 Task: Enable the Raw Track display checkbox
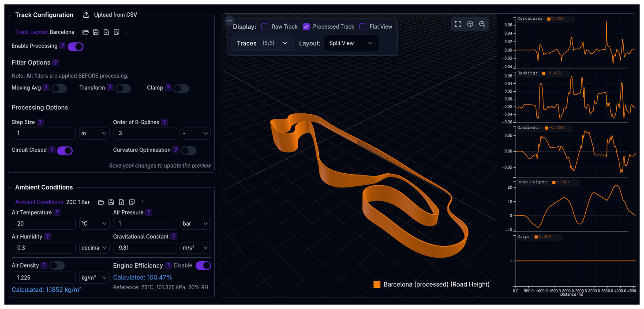(x=265, y=26)
